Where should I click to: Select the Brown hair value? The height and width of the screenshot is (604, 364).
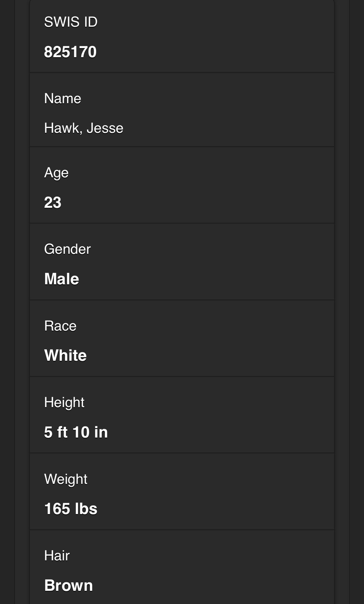(69, 586)
